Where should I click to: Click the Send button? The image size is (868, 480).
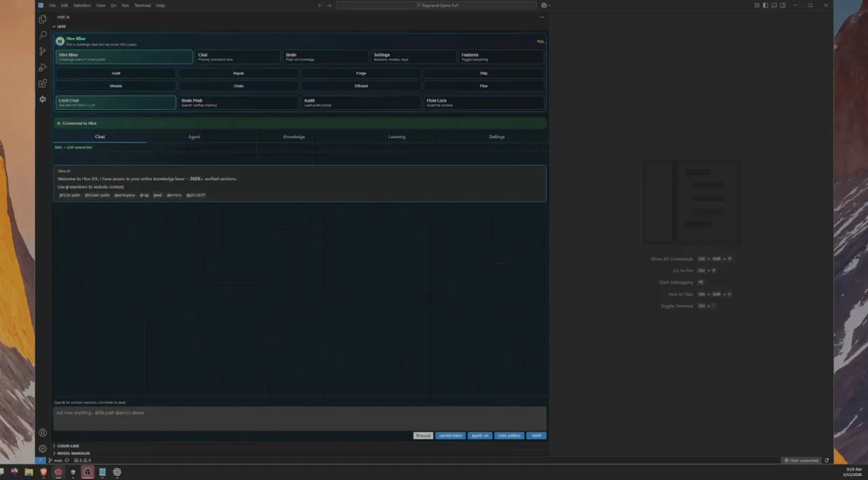536,435
